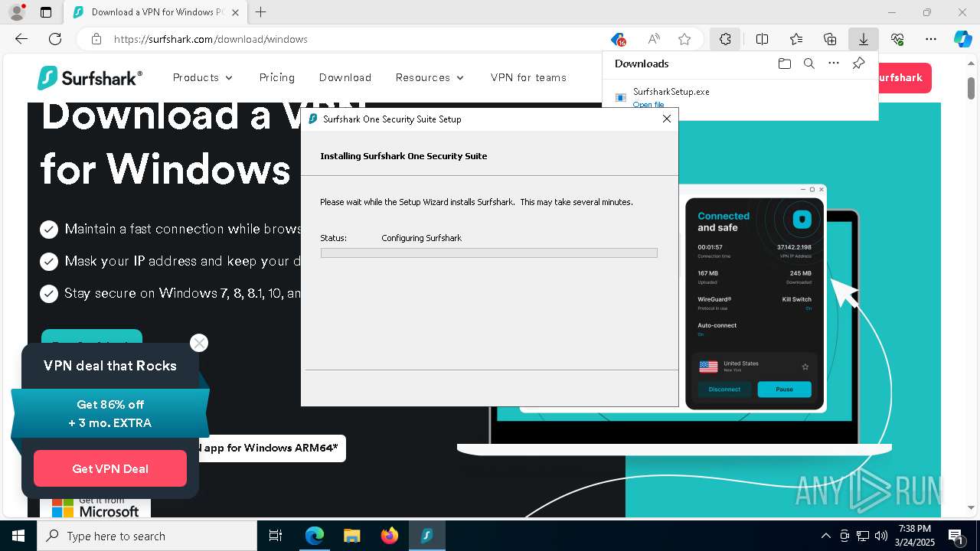The height and width of the screenshot is (551, 980).
Task: Click taskbar search box
Action: 147,536
